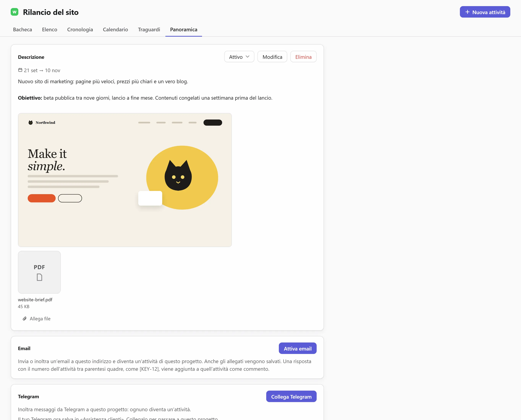Select the Panoramica tab
The width and height of the screenshot is (521, 420).
pos(184,30)
